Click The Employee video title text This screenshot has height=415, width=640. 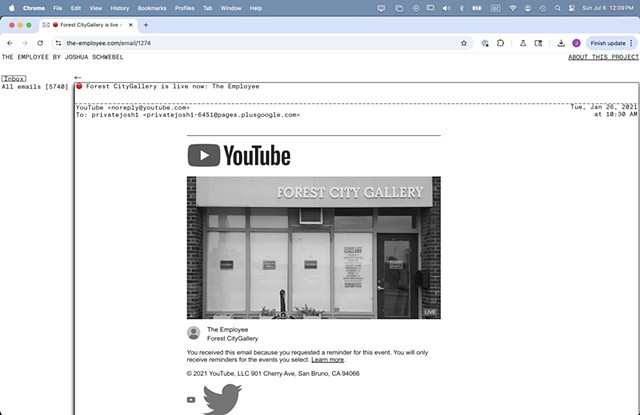click(227, 329)
